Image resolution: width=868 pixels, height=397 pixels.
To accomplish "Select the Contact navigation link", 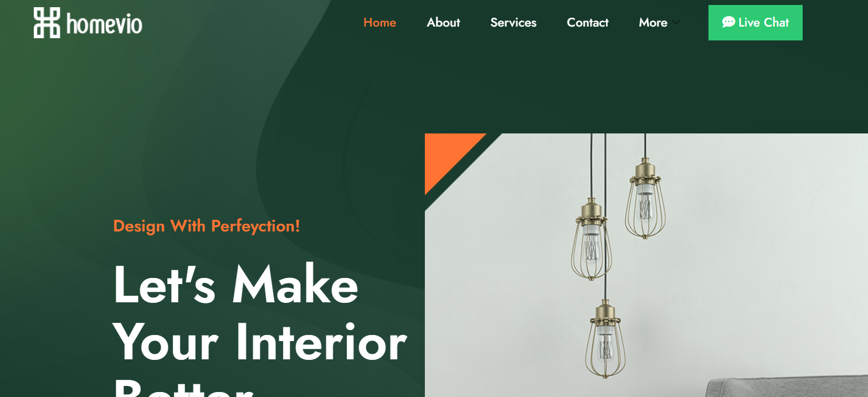I will tap(588, 23).
